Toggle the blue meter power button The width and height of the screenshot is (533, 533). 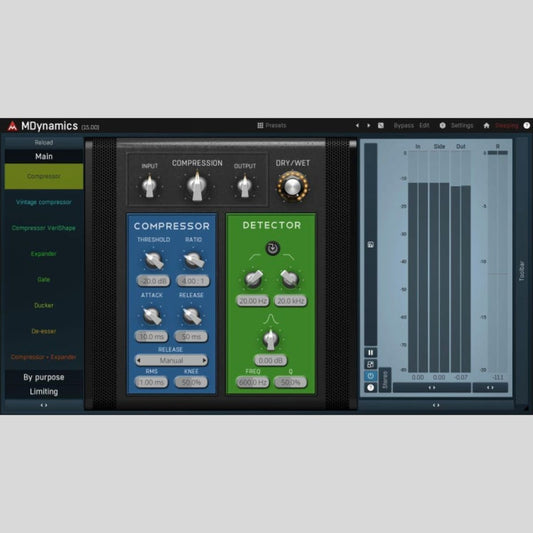(x=371, y=376)
